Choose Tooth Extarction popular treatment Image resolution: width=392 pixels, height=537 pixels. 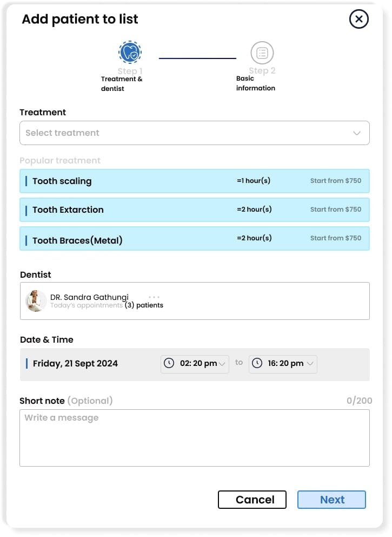coord(194,209)
